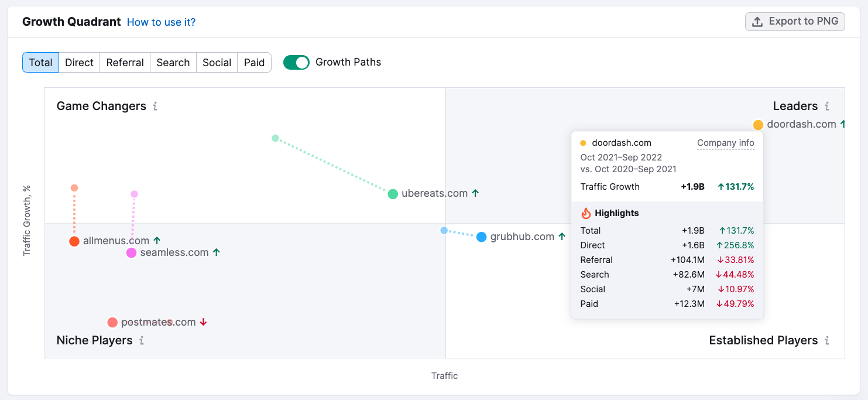
Task: Click the Game Changers info icon
Action: [x=155, y=107]
